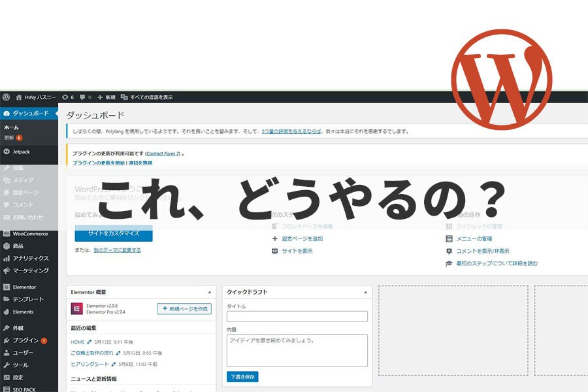Click サイトを表示 link
Screen dimensions: 588x392
click(297, 251)
